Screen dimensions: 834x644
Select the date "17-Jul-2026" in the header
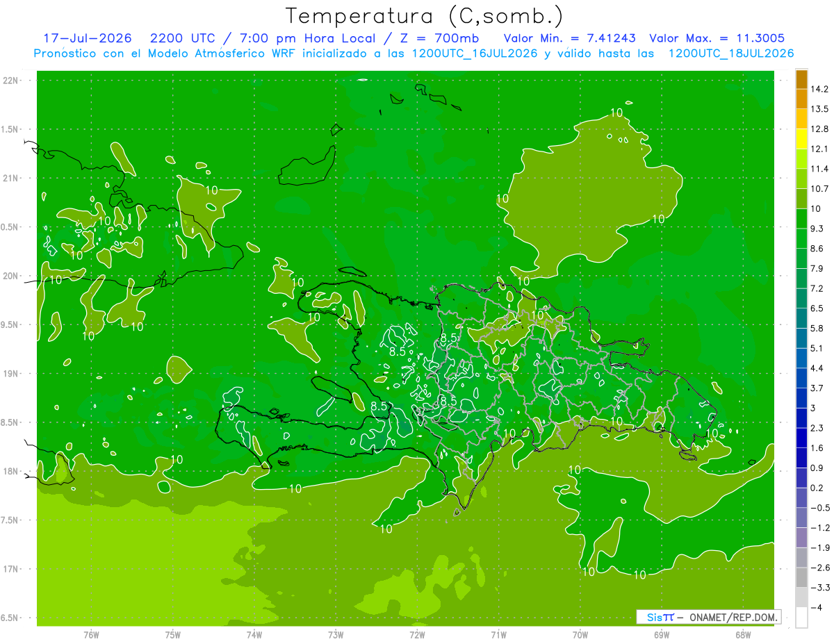coord(88,38)
